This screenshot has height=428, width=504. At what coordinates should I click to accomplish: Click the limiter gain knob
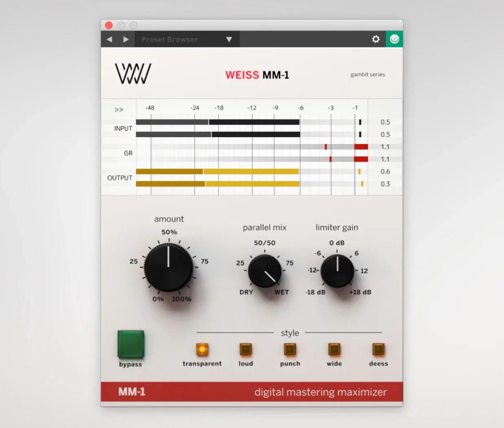pyautogui.click(x=337, y=271)
